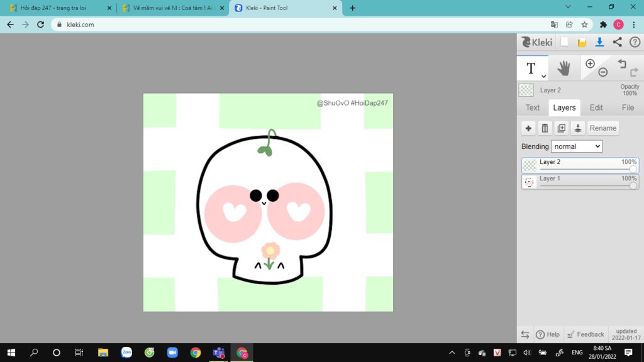This screenshot has width=644, height=362.
Task: Flip the panel side with arrows icon
Action: [525, 334]
